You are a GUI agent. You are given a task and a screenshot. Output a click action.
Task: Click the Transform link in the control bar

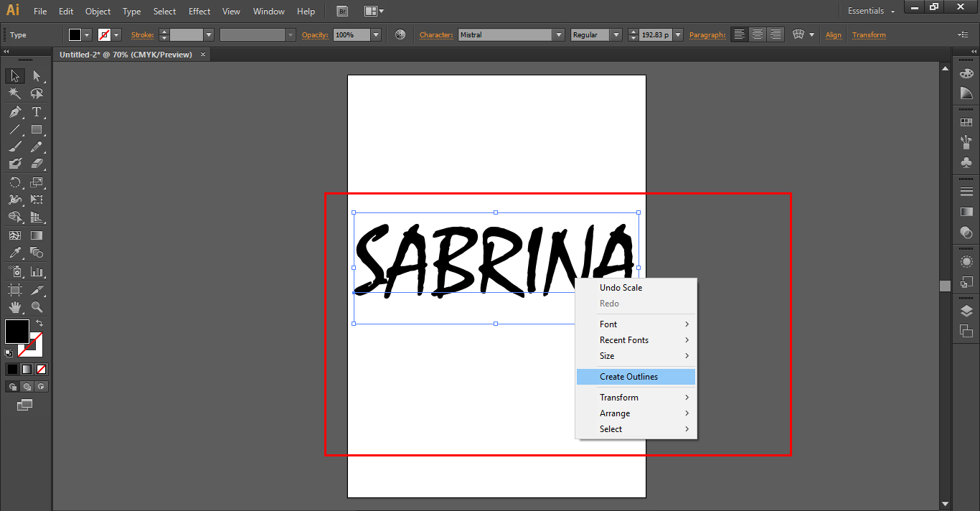pyautogui.click(x=869, y=34)
